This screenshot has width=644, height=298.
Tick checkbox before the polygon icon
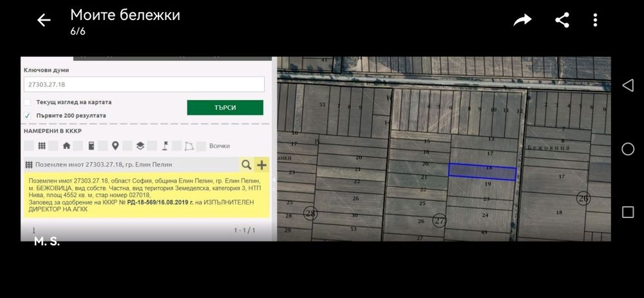176,146
